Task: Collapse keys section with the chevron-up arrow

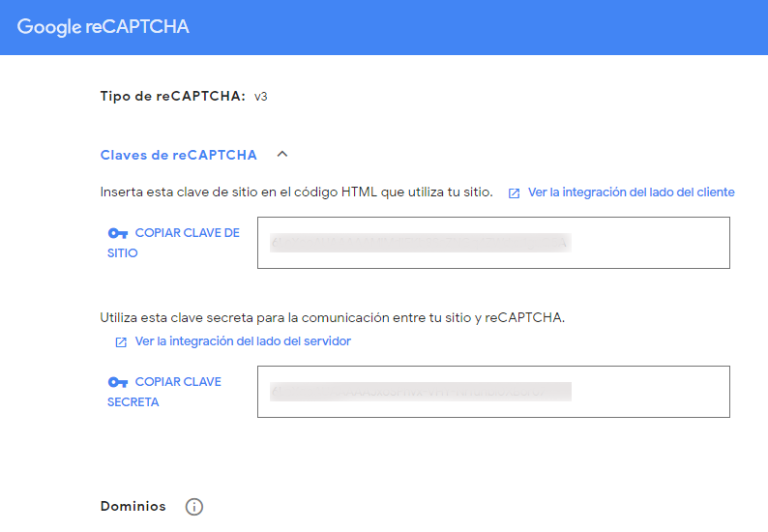Action: pos(282,155)
